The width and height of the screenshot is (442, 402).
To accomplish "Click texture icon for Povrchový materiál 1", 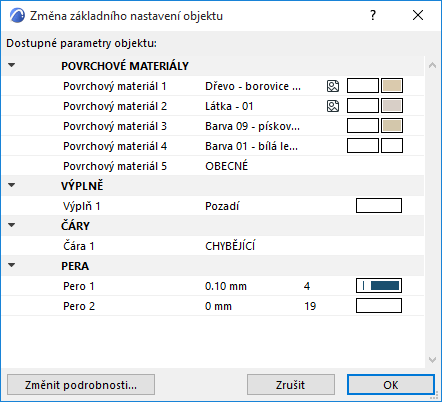I will pos(333,86).
